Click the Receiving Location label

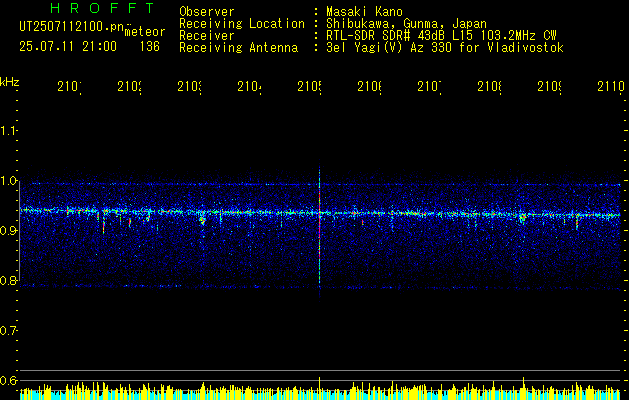(242, 24)
